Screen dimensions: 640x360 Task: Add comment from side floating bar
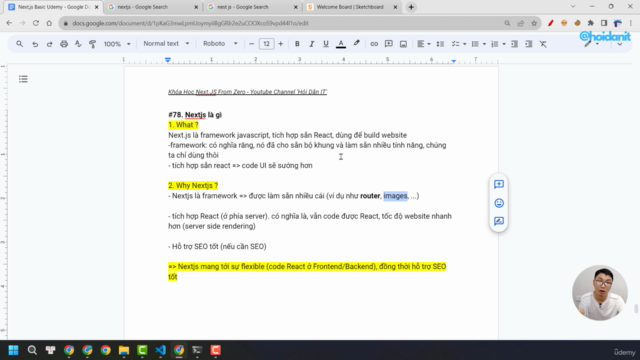499,184
